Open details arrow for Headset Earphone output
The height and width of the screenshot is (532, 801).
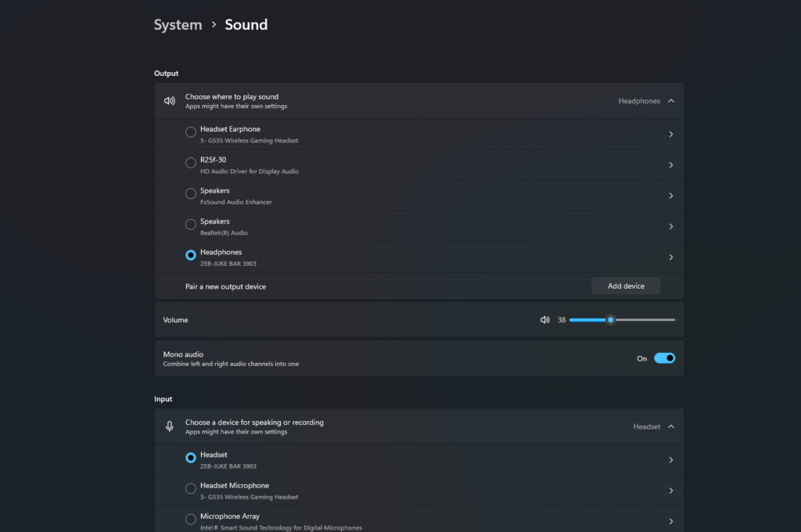pos(670,135)
